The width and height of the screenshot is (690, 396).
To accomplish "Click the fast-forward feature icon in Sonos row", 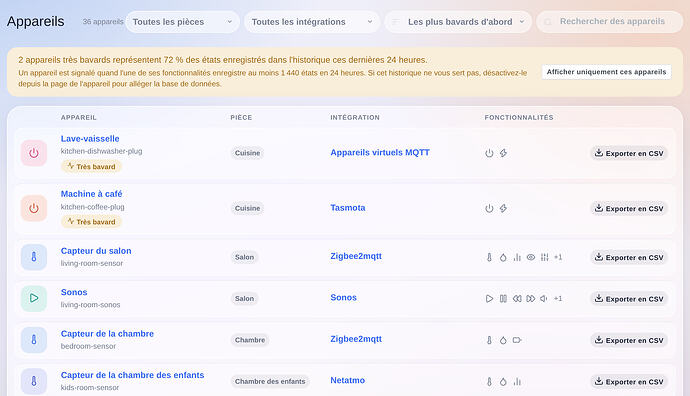I will point(531,299).
